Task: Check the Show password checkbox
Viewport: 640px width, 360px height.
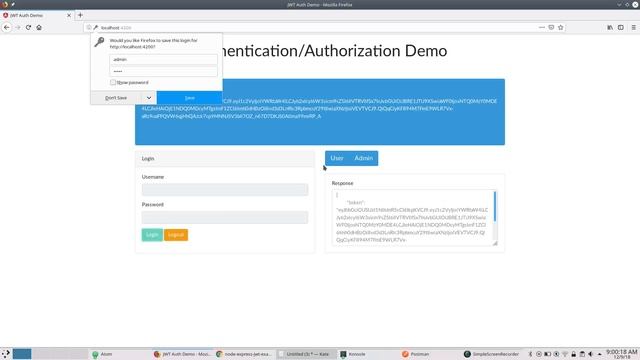Action: coord(113,82)
